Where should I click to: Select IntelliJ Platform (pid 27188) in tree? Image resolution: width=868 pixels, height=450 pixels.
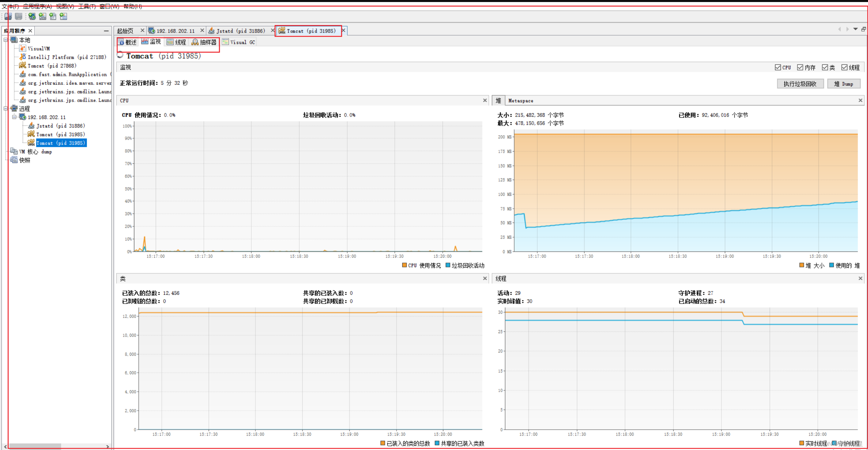pyautogui.click(x=66, y=57)
